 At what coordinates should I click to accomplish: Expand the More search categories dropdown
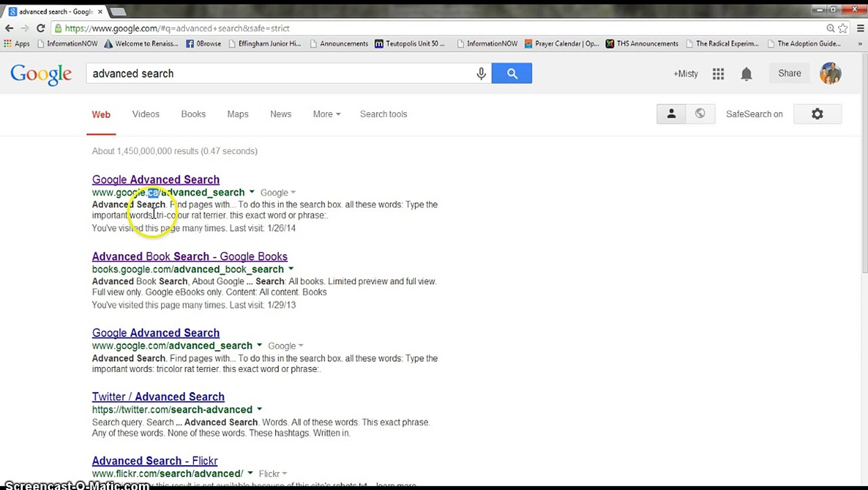(327, 114)
